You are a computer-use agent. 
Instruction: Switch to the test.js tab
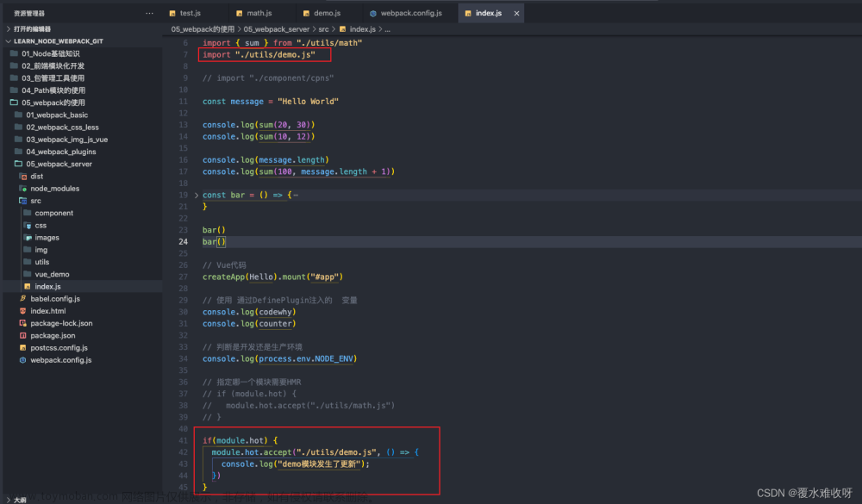click(191, 13)
